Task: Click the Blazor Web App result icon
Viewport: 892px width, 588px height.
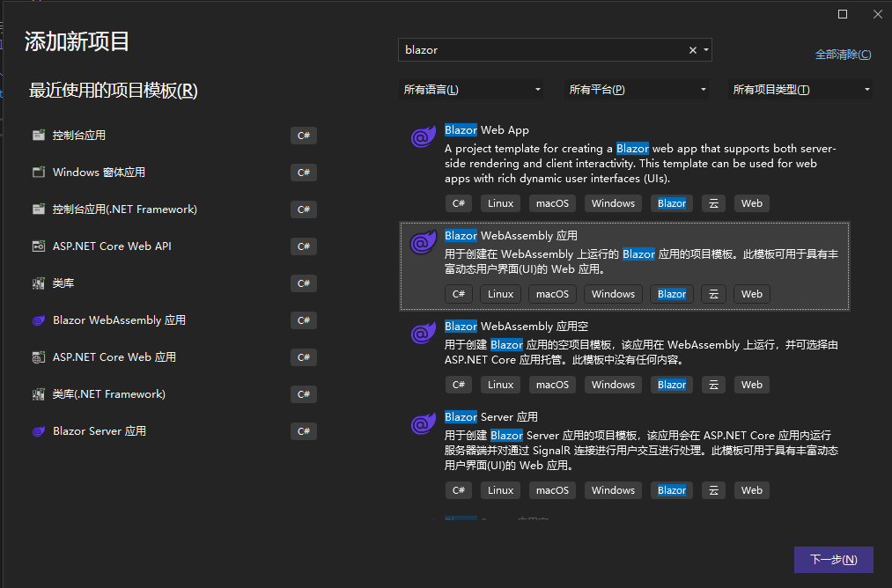Action: (x=424, y=136)
